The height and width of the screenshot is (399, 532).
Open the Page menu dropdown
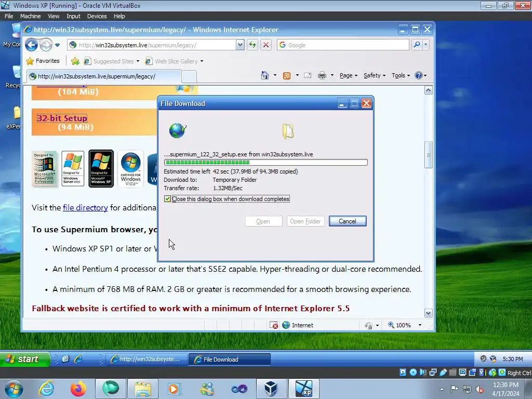tap(349, 75)
